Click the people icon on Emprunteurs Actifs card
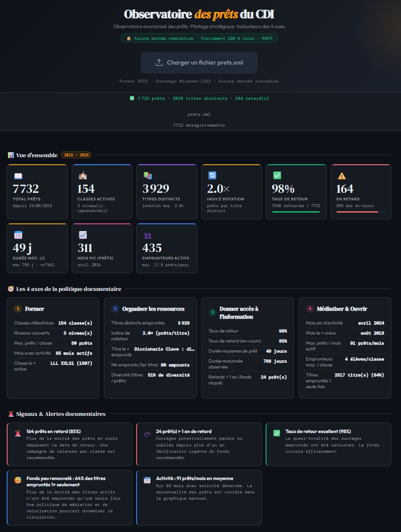This screenshot has height=532, width=401. click(x=147, y=235)
